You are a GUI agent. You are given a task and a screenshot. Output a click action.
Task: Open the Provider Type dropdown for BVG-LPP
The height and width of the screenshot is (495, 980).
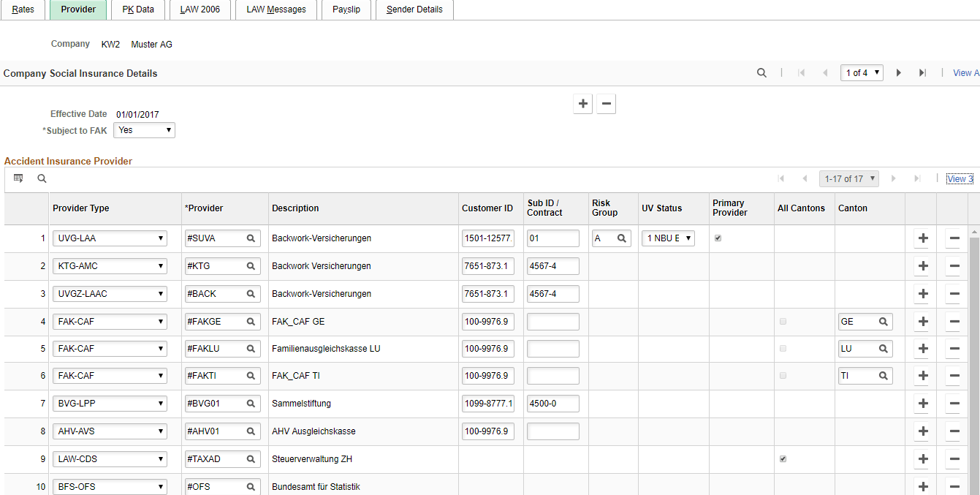[110, 403]
